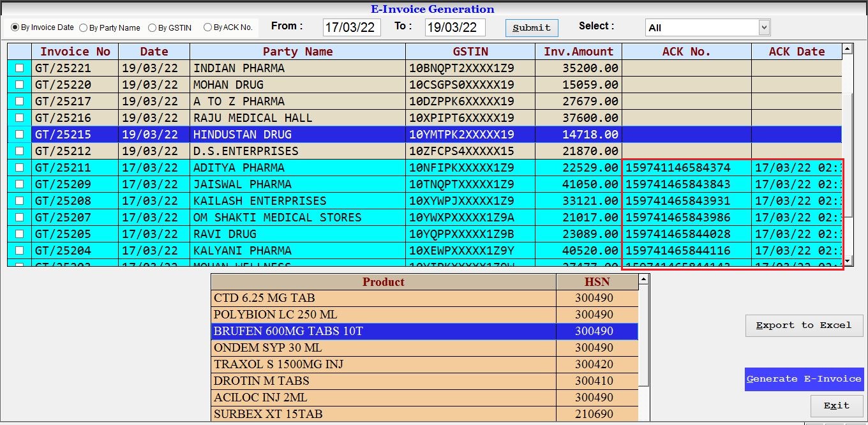Viewport: 868px width, 425px height.
Task: Select the A TO Z PHARMA row
Action: tap(424, 101)
